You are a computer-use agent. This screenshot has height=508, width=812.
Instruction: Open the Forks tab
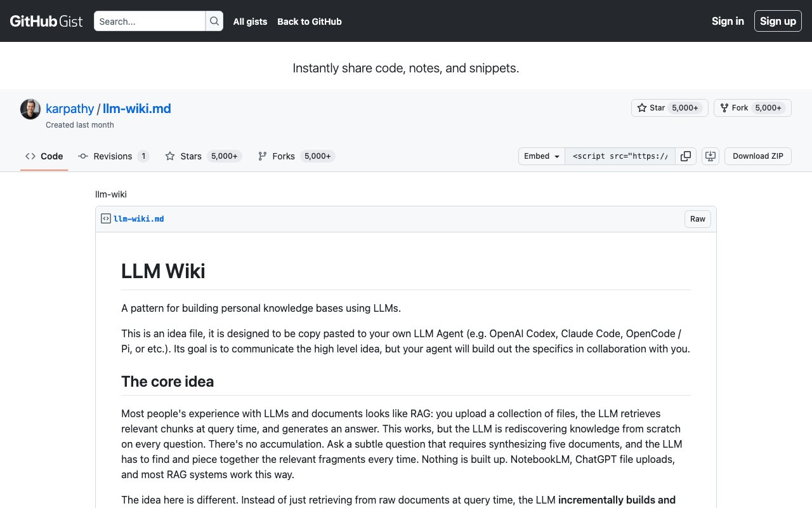click(296, 156)
